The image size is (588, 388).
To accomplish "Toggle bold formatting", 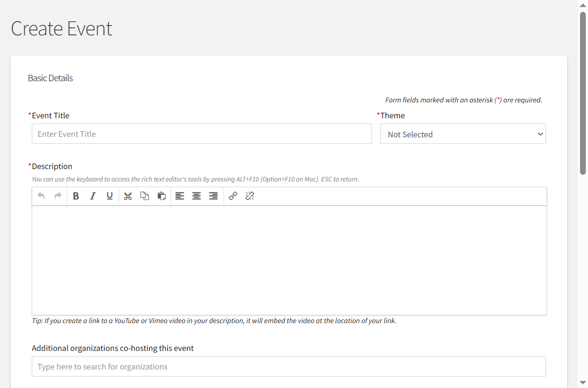I will tap(76, 196).
